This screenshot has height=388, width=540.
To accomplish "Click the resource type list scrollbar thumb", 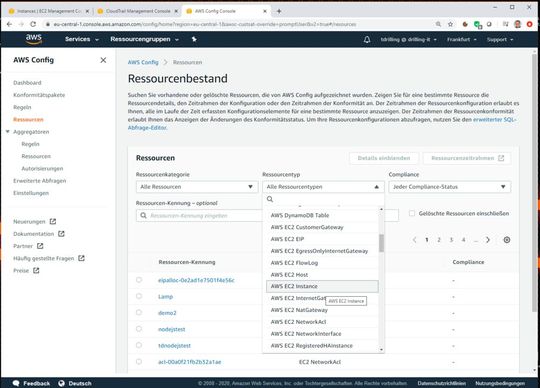I will pyautogui.click(x=381, y=243).
